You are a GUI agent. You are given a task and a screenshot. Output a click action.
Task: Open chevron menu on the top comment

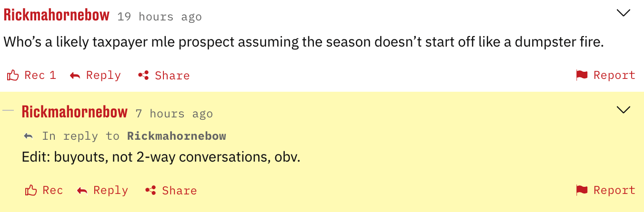(623, 13)
